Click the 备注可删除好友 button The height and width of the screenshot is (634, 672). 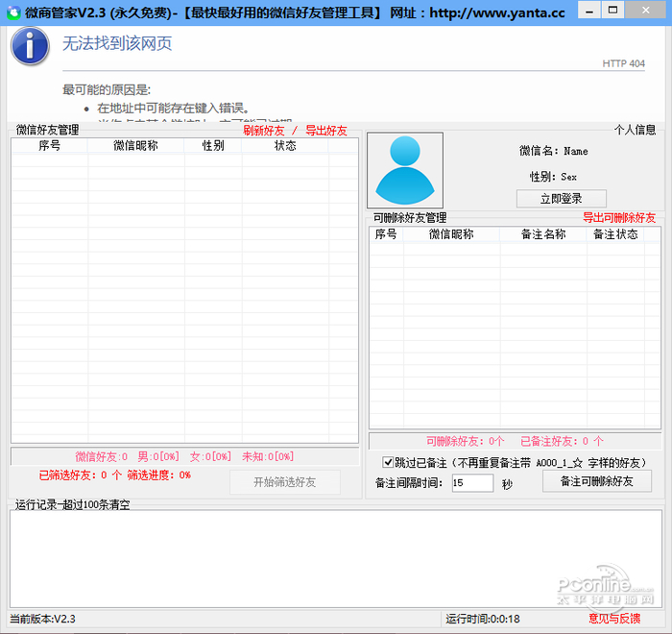pos(597,481)
